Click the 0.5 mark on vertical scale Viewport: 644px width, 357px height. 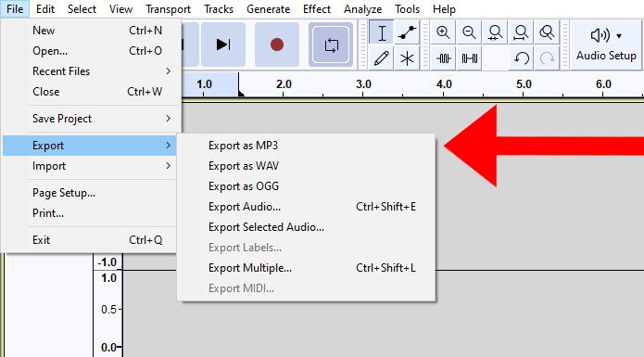[x=108, y=310]
